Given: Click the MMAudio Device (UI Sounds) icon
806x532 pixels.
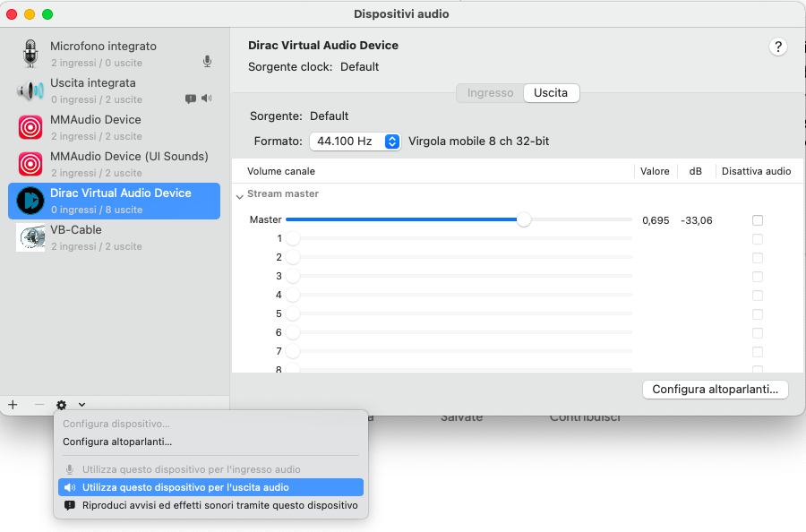Looking at the screenshot, I should pos(30,164).
